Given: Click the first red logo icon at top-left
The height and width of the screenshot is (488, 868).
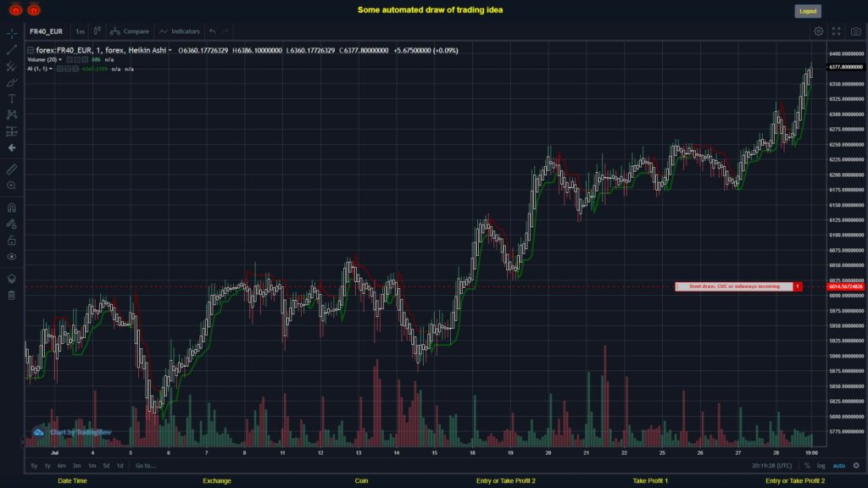Looking at the screenshot, I should [15, 9].
